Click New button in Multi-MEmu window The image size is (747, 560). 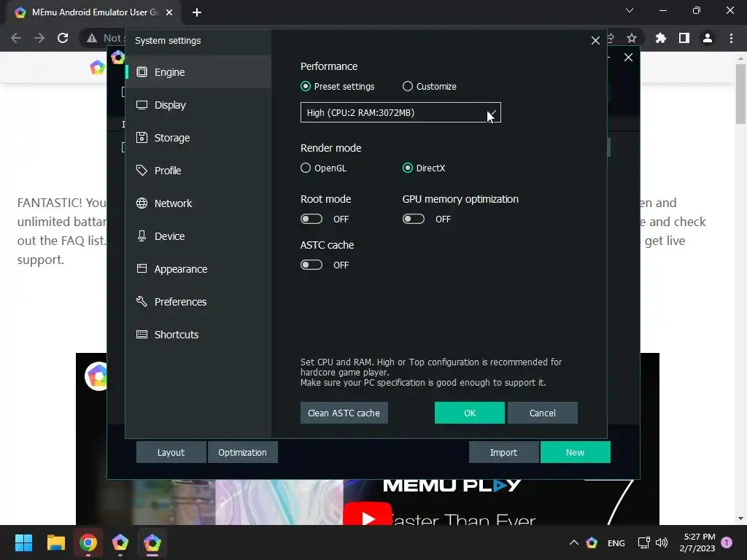coord(575,452)
